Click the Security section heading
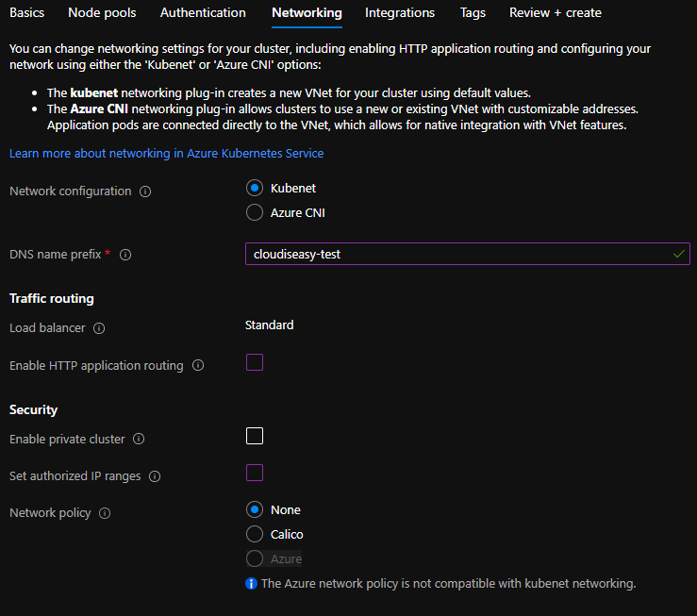 (33, 409)
